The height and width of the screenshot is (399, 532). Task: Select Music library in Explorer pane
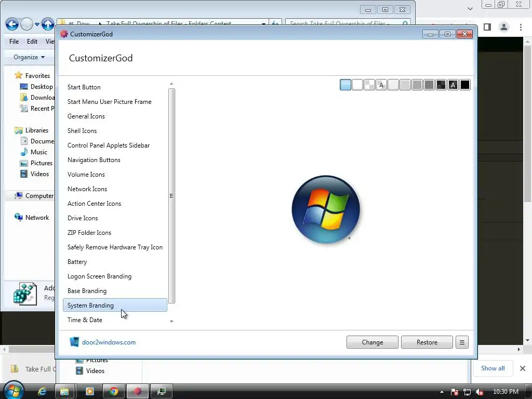[x=34, y=152]
